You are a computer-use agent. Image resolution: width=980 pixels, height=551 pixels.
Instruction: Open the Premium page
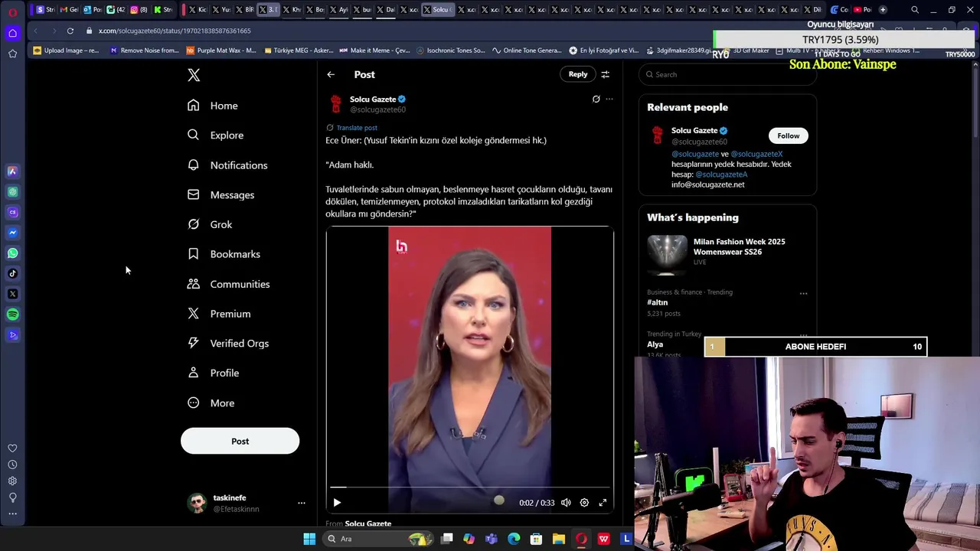tap(219, 314)
